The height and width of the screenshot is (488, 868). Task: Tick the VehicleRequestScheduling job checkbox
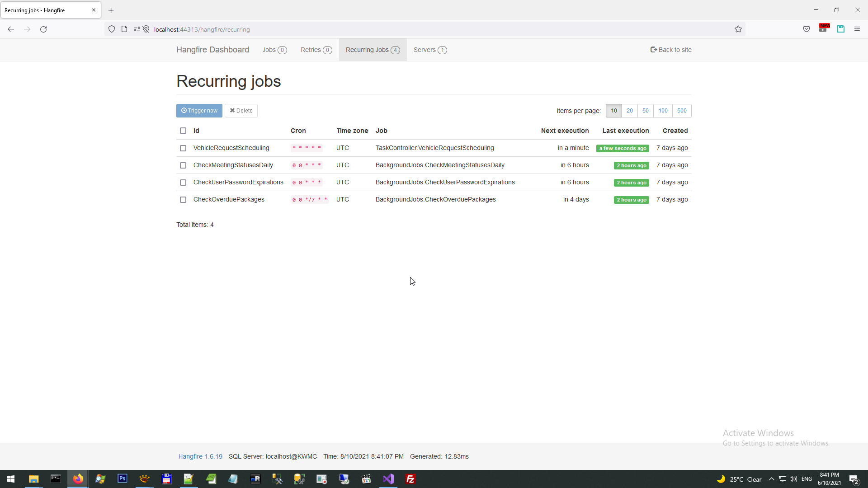(183, 148)
